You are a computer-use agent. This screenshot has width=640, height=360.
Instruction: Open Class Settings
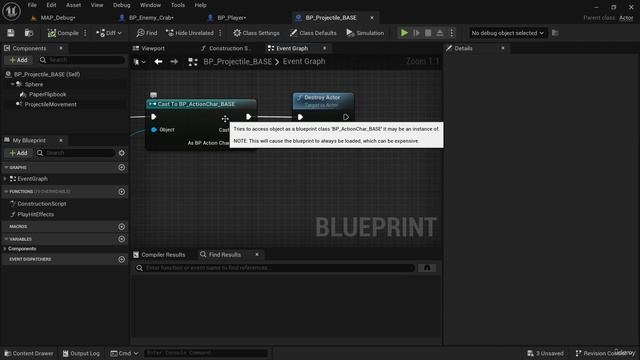pos(256,33)
